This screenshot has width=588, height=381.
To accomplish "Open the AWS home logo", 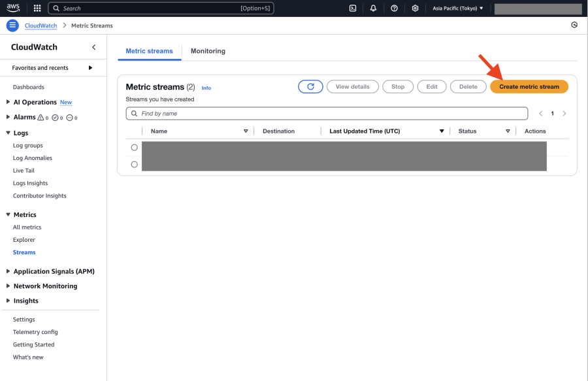I will 13,8.
